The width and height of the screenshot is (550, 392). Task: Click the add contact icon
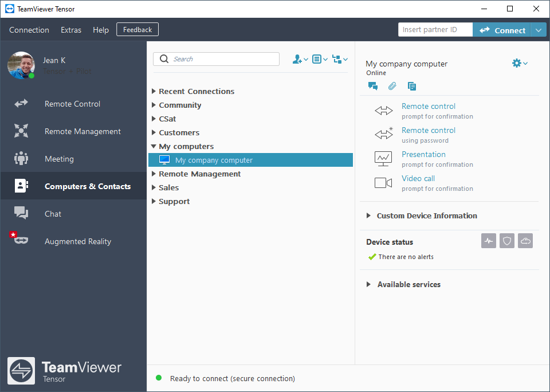297,59
